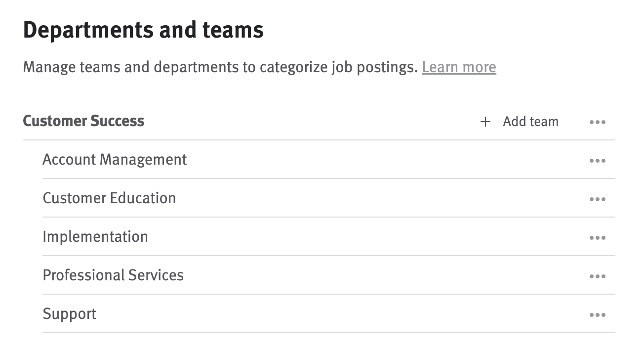Image resolution: width=644 pixels, height=354 pixels.
Task: Open the Customer Success department options ellipsis
Action: tap(597, 122)
